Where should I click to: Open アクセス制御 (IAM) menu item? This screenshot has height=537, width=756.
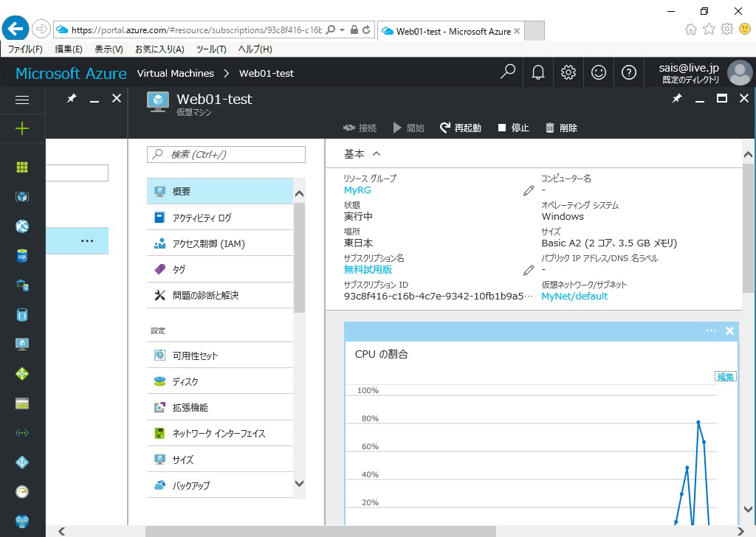point(220,243)
